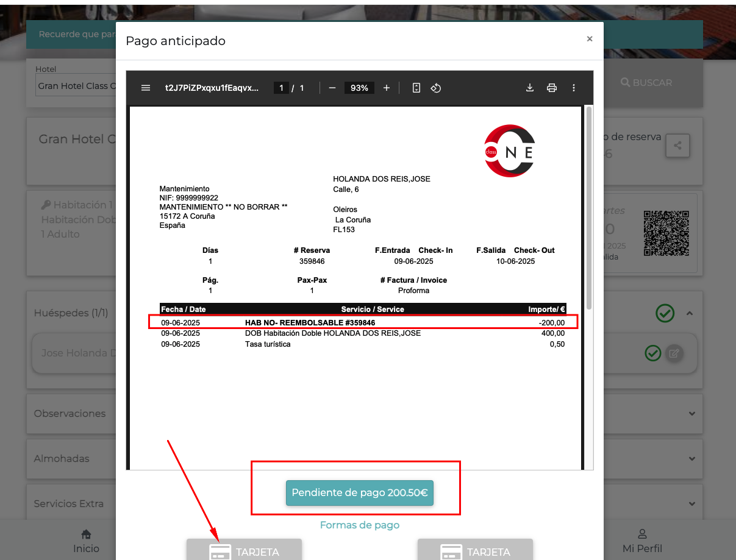Go to Mi Perfil tab

[x=641, y=541]
